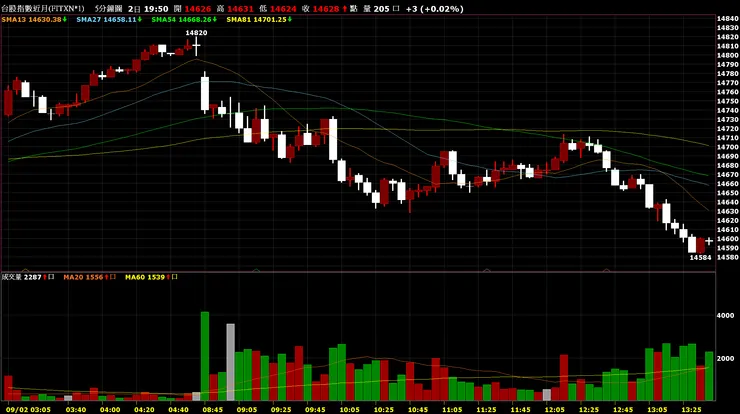Viewport: 740px width, 414px height.
Task: Click the 14820 high price marker
Action: click(196, 33)
